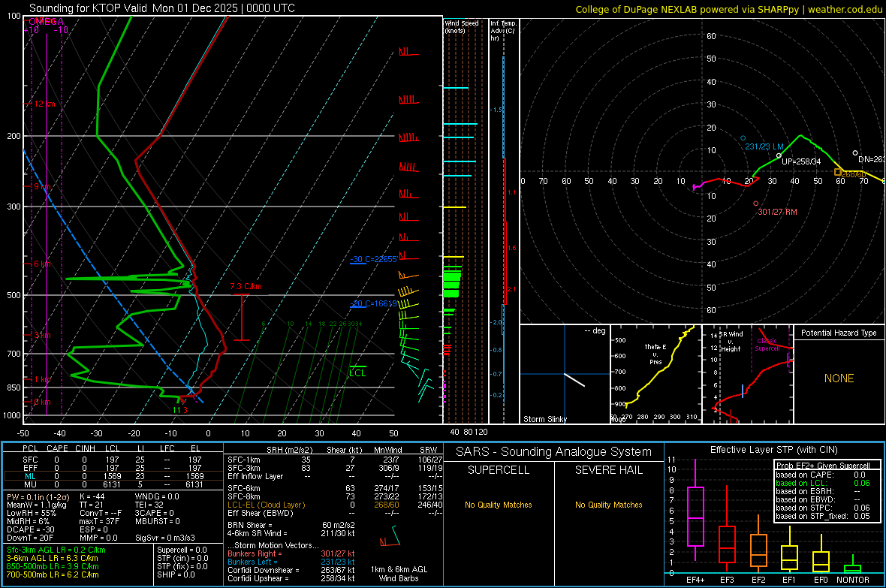Image resolution: width=886 pixels, height=588 pixels.
Task: Click the 'K = -44' index value
Action: click(x=92, y=496)
